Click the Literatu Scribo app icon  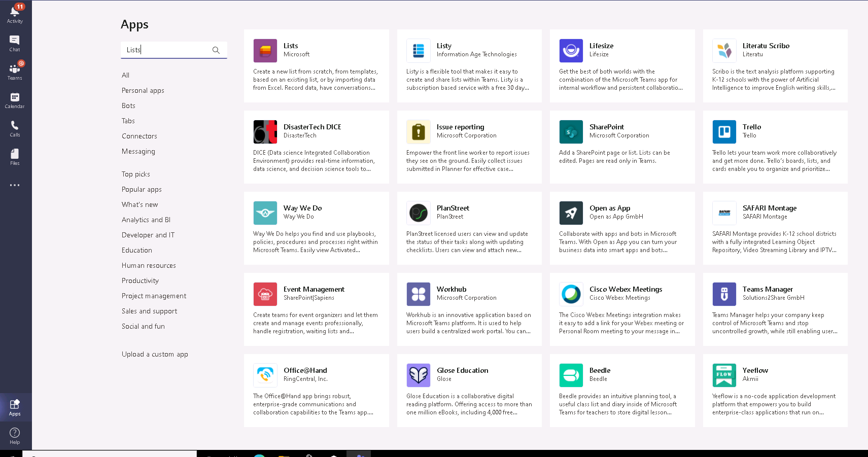[724, 51]
